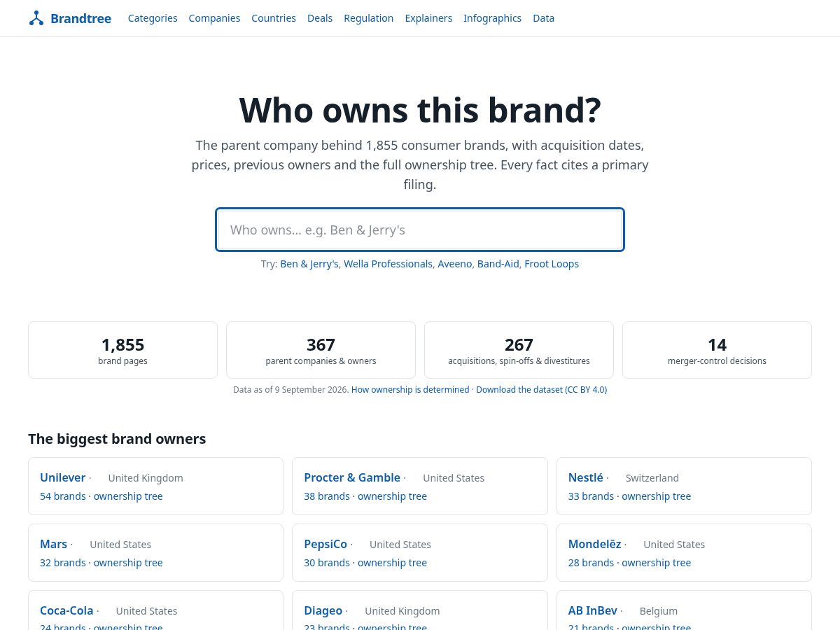This screenshot has width=840, height=630.
Task: Click 'United Kingdom' text beside Unilever
Action: point(146,478)
